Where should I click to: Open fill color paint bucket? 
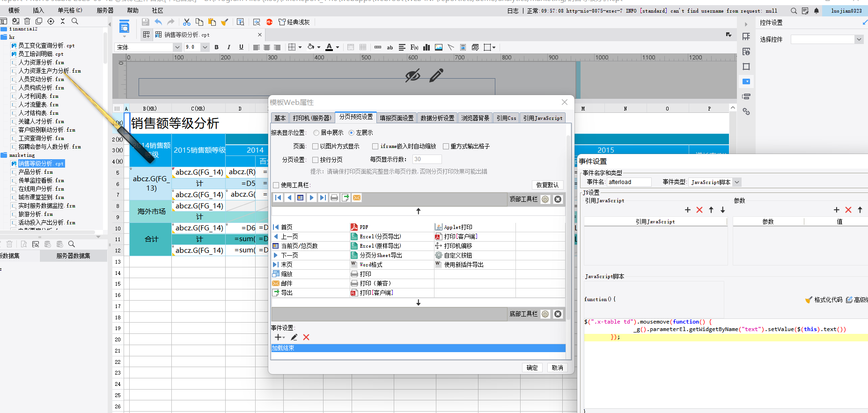pos(311,47)
